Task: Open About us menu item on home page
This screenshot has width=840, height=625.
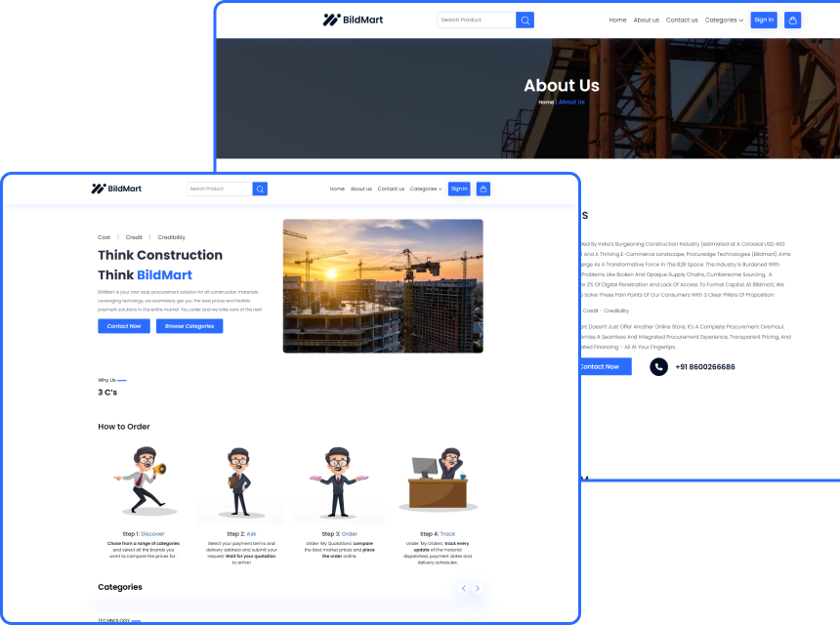Action: pyautogui.click(x=361, y=188)
